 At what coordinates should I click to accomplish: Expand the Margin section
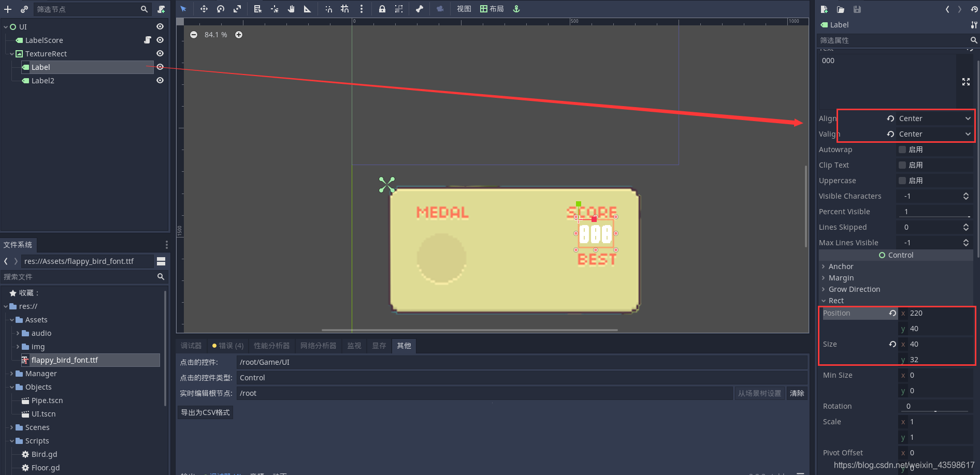click(841, 278)
